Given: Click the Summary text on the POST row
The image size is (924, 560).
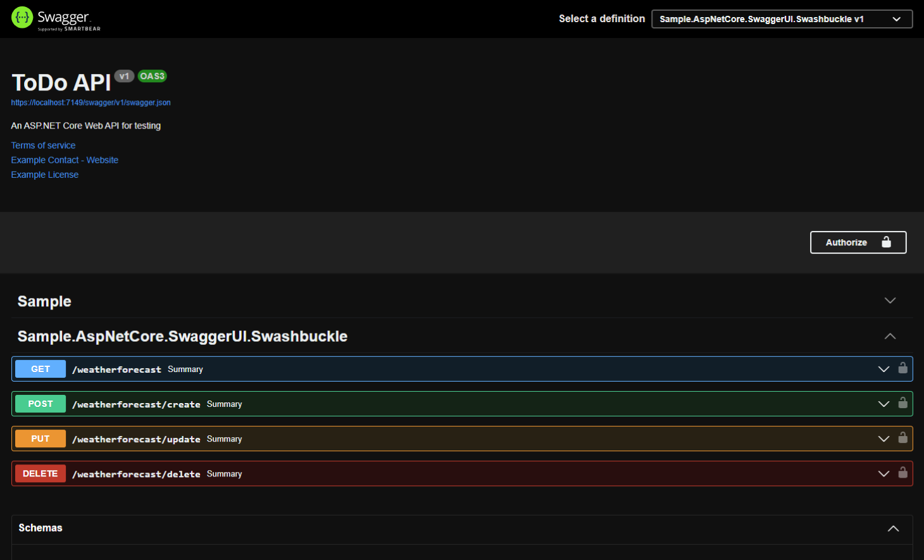Looking at the screenshot, I should pyautogui.click(x=225, y=404).
